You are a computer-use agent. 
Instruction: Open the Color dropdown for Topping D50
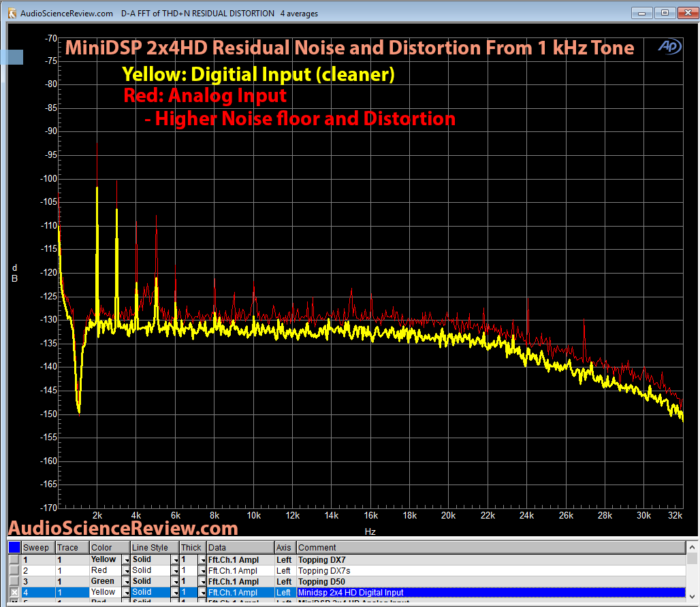[127, 582]
